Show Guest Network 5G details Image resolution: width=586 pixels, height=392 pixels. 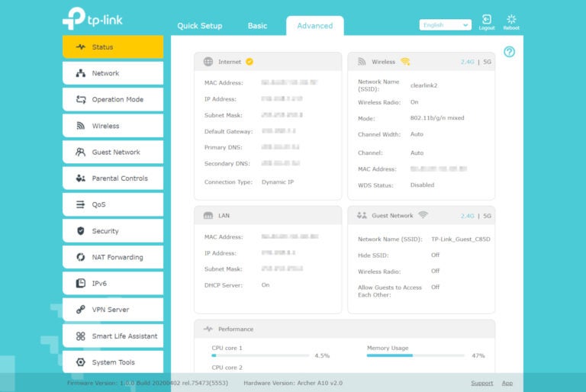click(486, 216)
